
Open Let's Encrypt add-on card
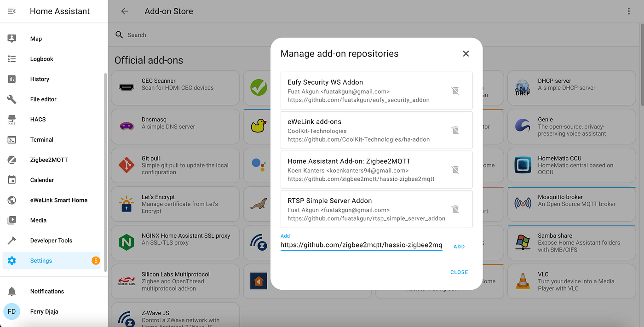(175, 204)
